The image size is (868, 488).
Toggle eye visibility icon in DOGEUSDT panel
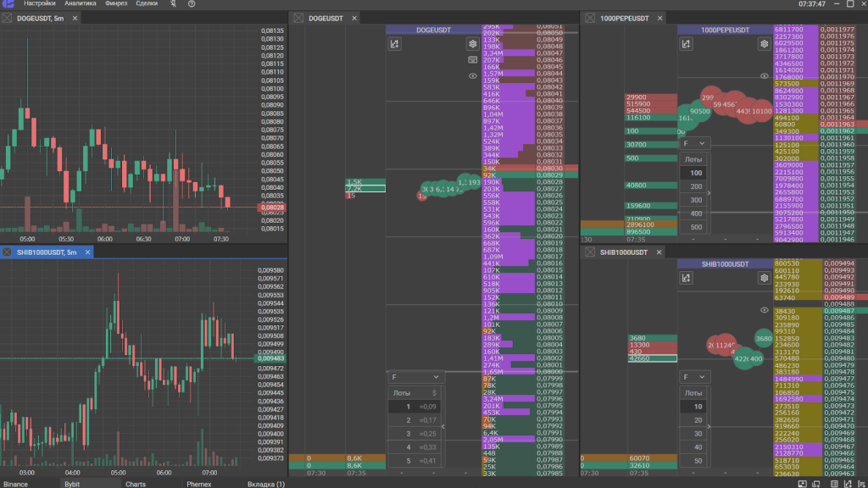coord(473,76)
